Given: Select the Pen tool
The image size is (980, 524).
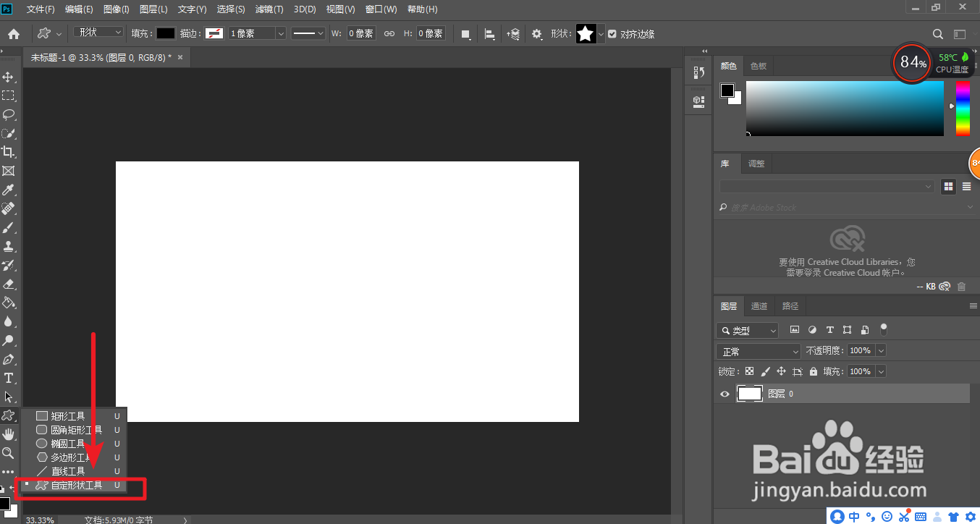Looking at the screenshot, I should click(9, 359).
